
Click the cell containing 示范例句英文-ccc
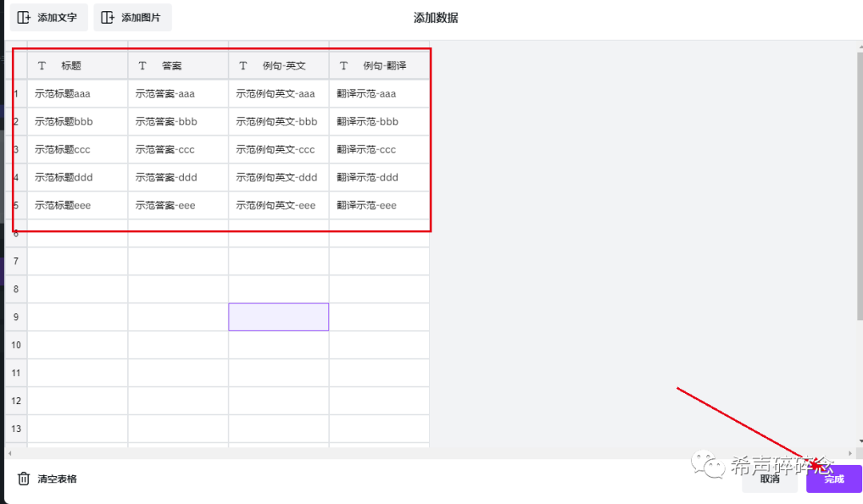click(x=278, y=149)
